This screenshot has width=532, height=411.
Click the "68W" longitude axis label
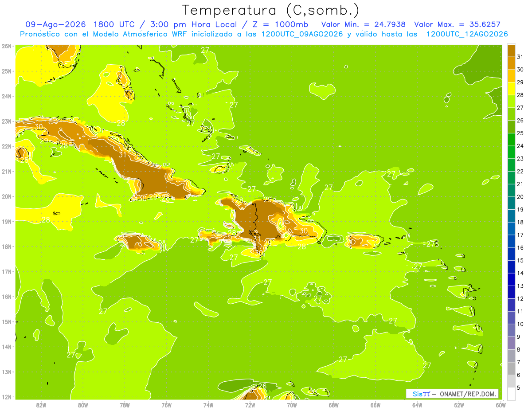pos(333,405)
